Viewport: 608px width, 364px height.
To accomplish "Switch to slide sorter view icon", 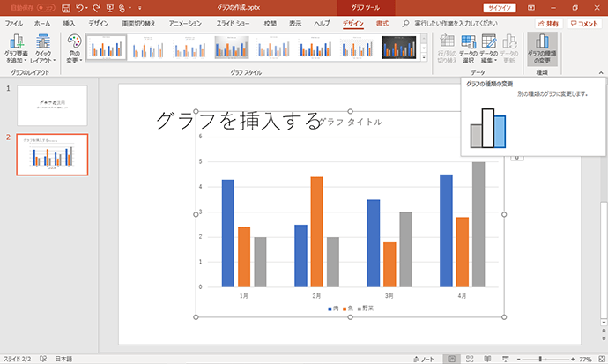I will 470,359.
